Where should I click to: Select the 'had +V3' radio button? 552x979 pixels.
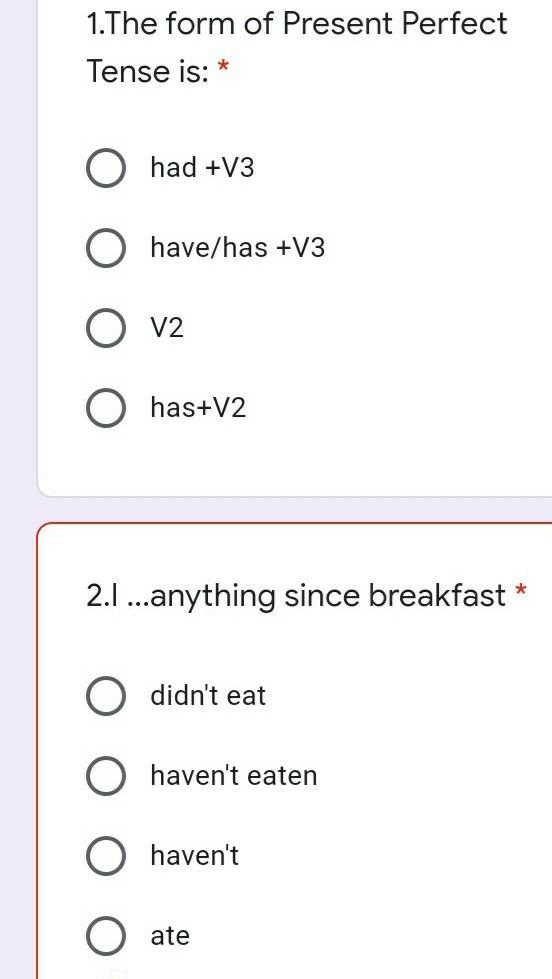click(106, 168)
